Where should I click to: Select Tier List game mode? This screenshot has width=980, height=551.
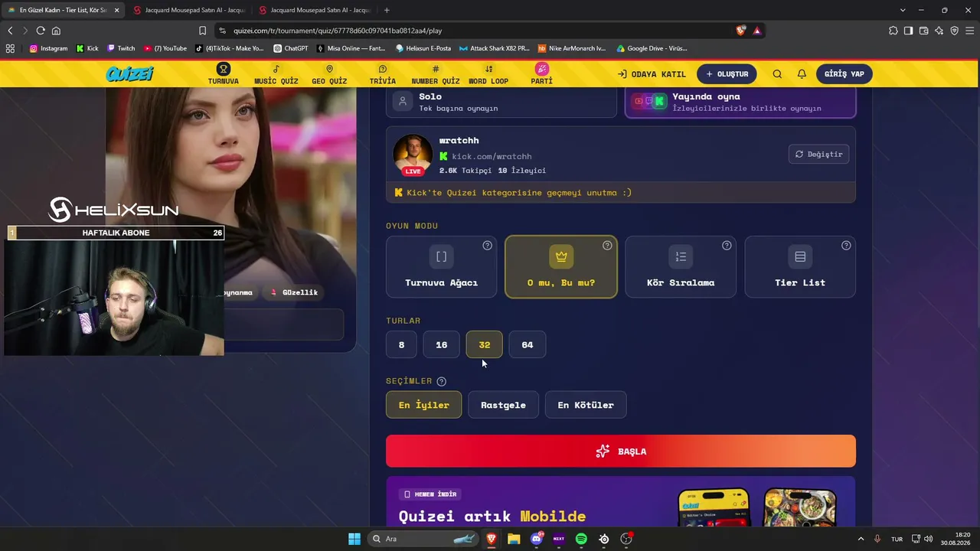pos(800,266)
